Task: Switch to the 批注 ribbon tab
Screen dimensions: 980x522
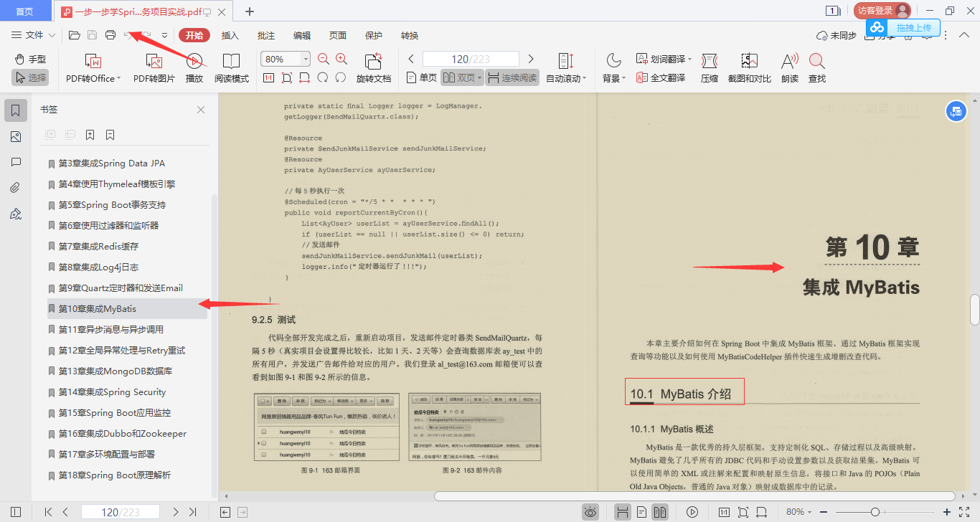Action: tap(266, 35)
